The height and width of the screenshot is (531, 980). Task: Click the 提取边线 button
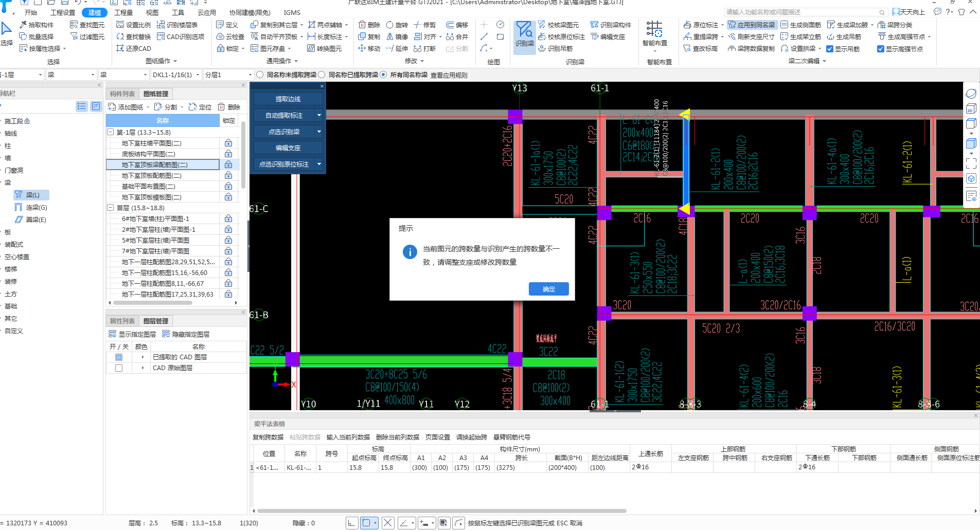288,99
